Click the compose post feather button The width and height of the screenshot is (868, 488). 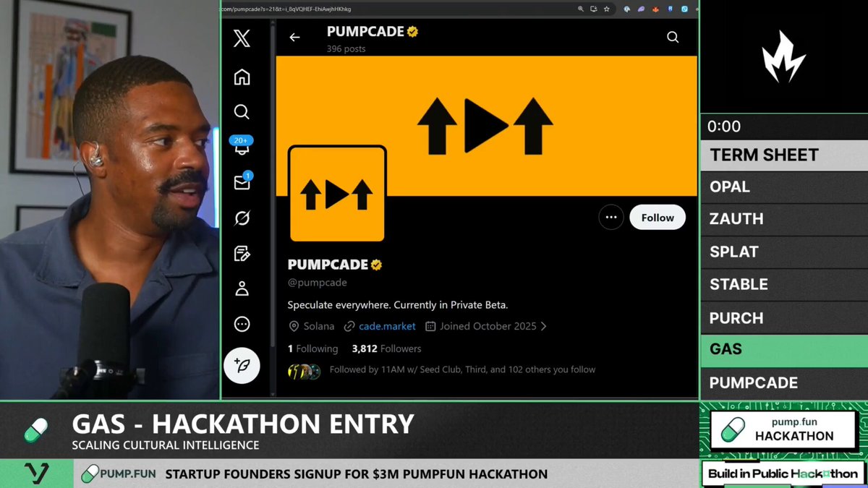(242, 366)
